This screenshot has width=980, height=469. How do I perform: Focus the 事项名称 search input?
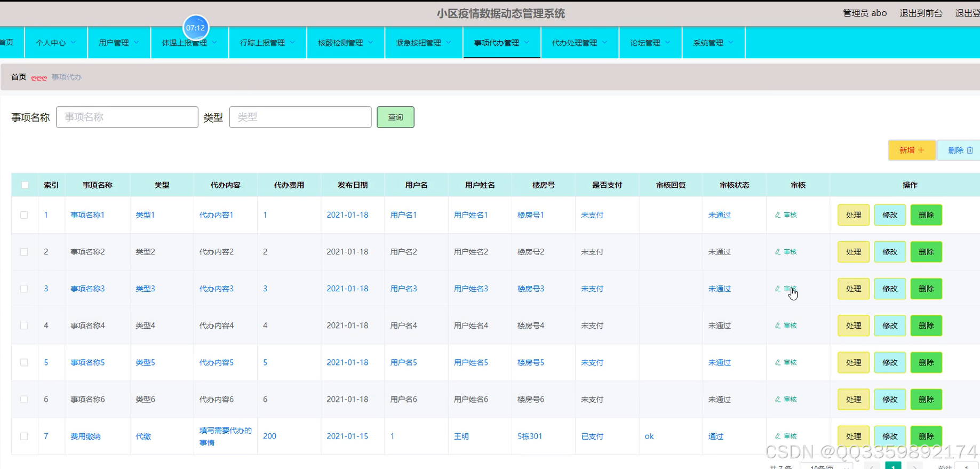point(127,117)
